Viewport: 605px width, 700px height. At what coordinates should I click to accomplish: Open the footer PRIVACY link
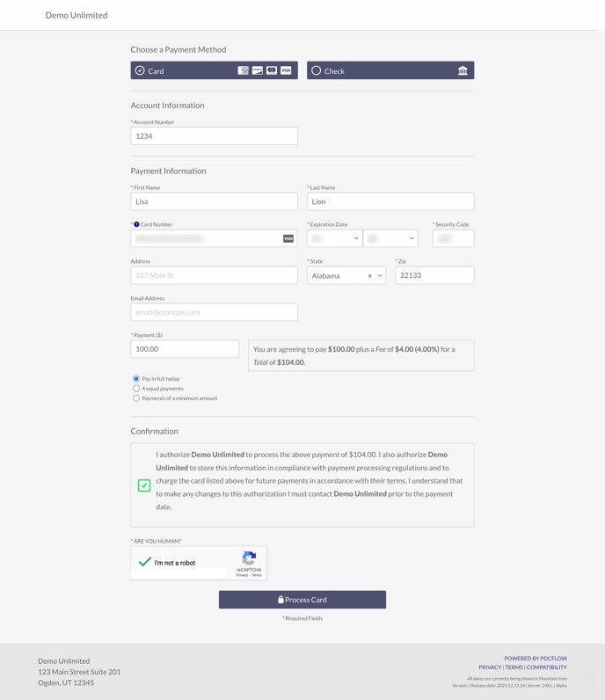(x=490, y=667)
